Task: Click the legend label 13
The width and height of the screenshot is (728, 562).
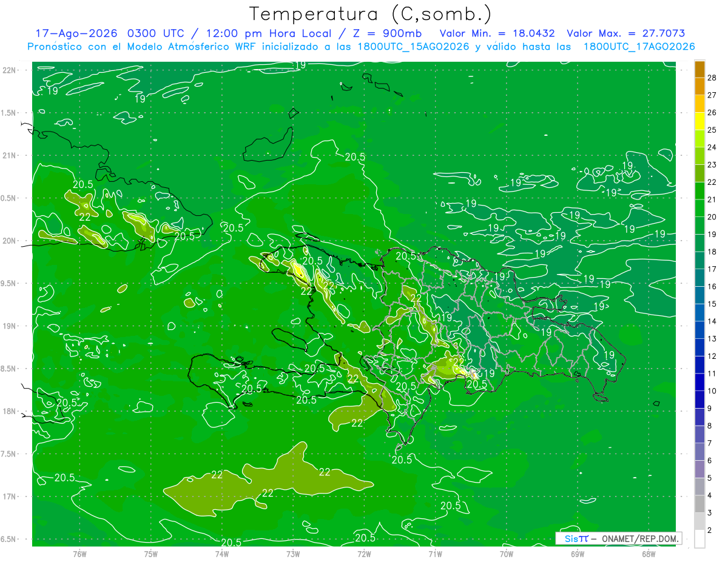Action: [712, 339]
